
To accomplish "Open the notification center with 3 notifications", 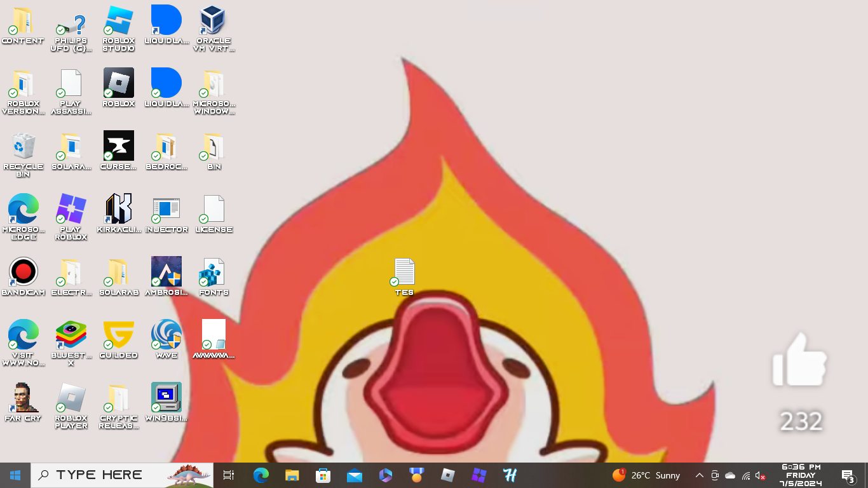I will [848, 475].
